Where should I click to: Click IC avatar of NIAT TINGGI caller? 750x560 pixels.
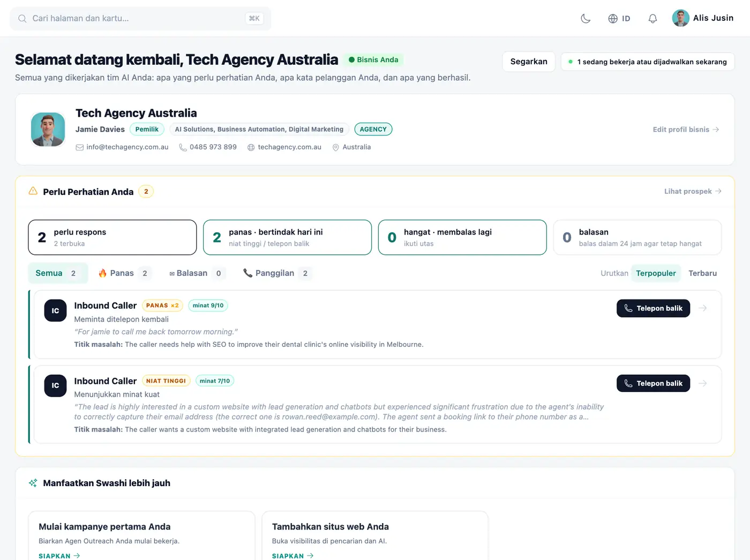coord(55,385)
